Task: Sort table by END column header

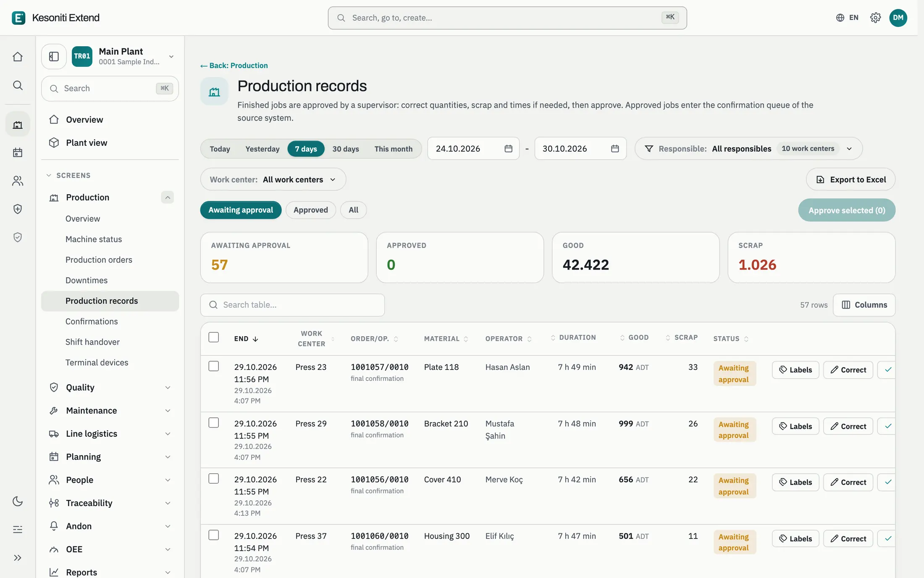Action: [246, 339]
